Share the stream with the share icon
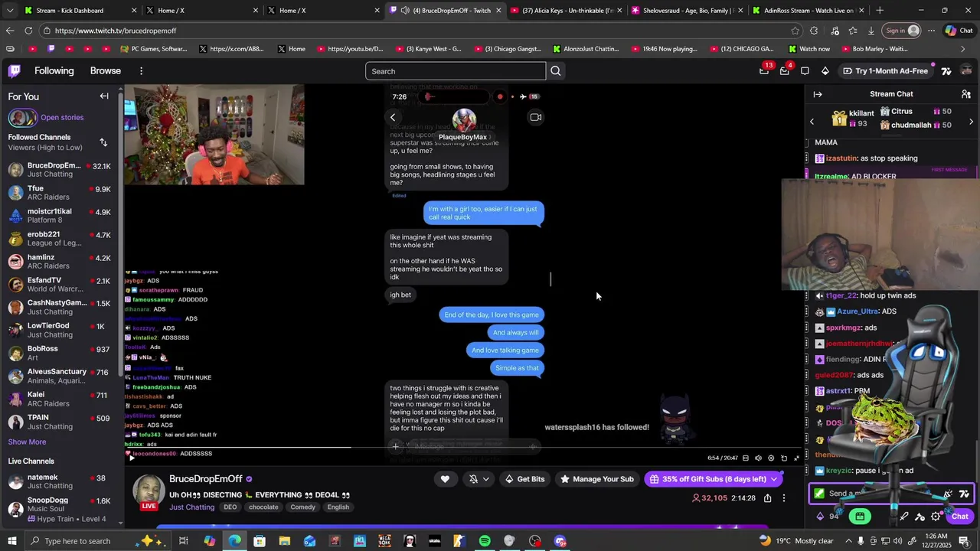The width and height of the screenshot is (980, 551). click(x=767, y=498)
